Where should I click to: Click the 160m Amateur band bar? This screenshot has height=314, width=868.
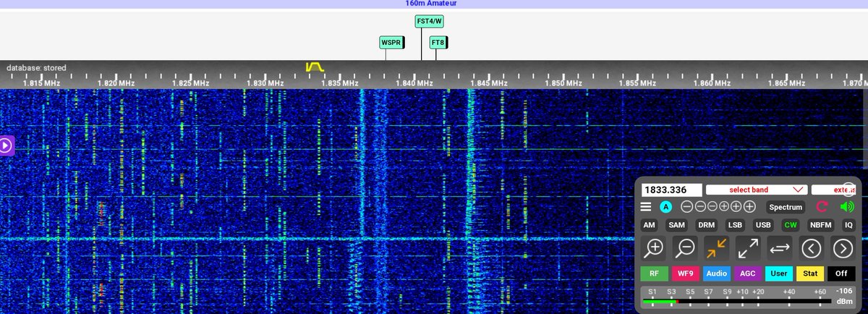434,4
